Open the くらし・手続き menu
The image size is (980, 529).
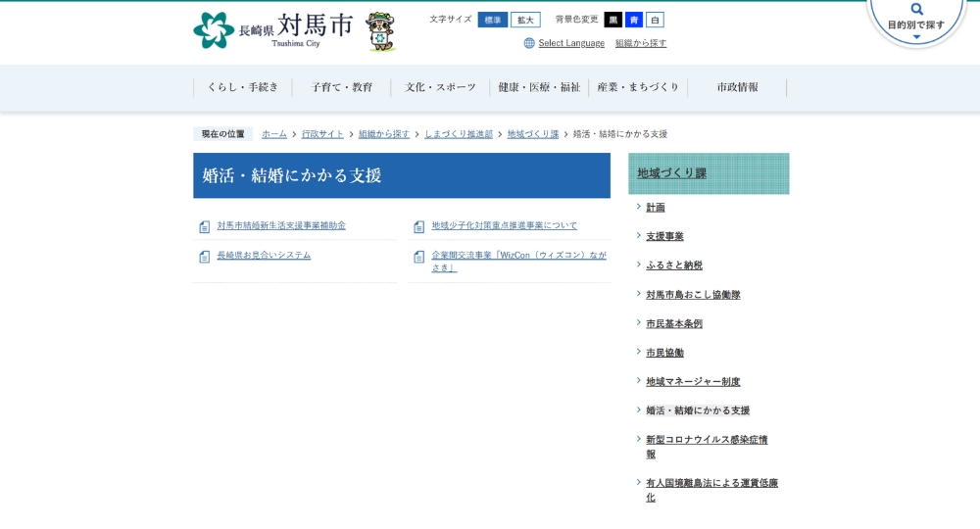pyautogui.click(x=242, y=87)
